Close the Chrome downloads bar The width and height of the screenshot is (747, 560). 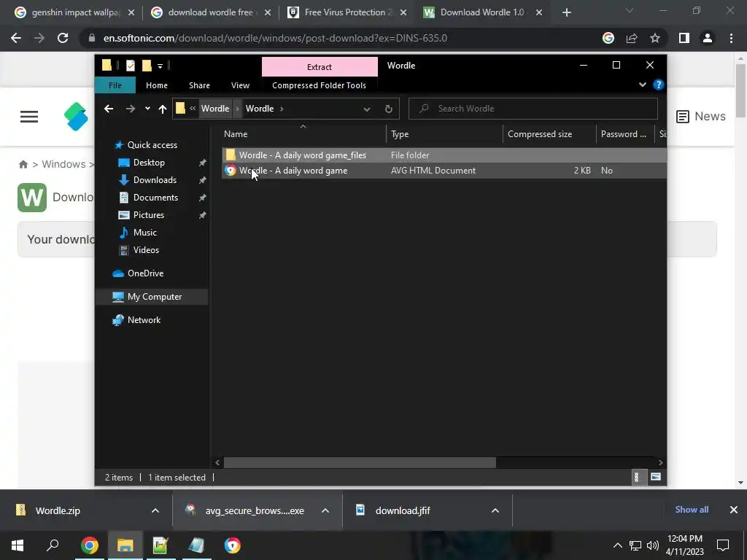tap(734, 510)
